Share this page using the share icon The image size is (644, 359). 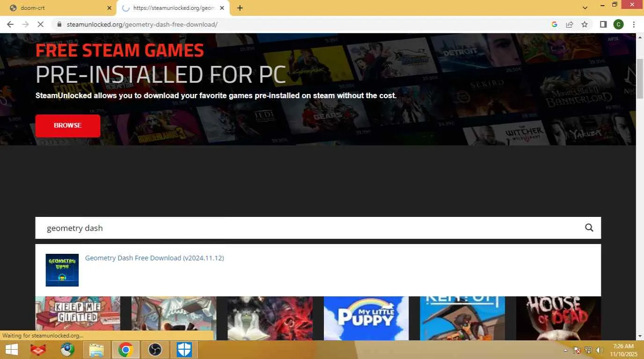pyautogui.click(x=570, y=24)
